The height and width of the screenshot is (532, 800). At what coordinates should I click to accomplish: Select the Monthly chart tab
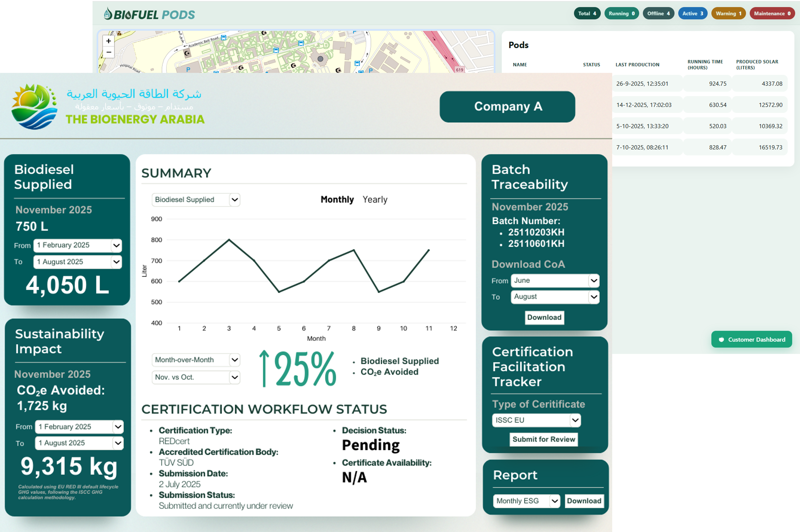point(337,199)
